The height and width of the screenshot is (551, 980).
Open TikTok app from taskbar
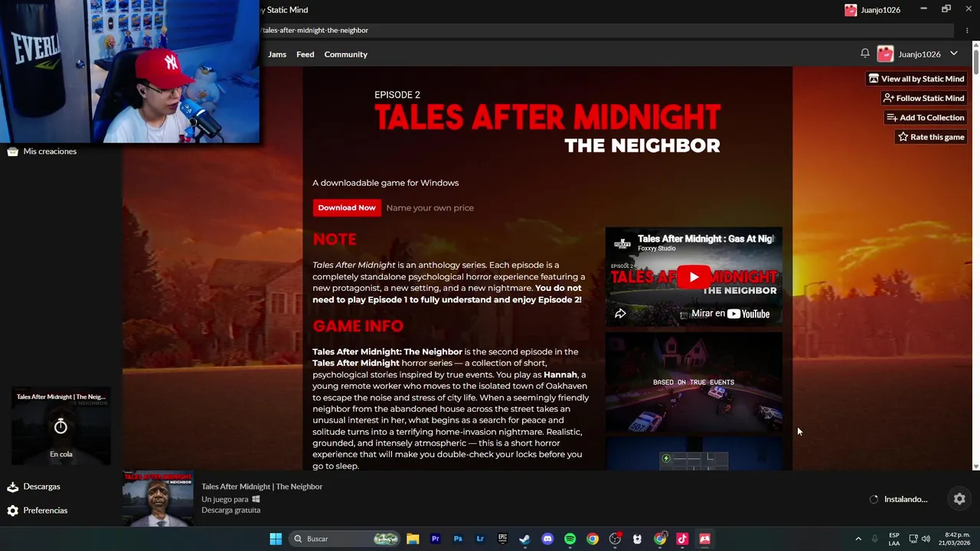[x=682, y=539]
